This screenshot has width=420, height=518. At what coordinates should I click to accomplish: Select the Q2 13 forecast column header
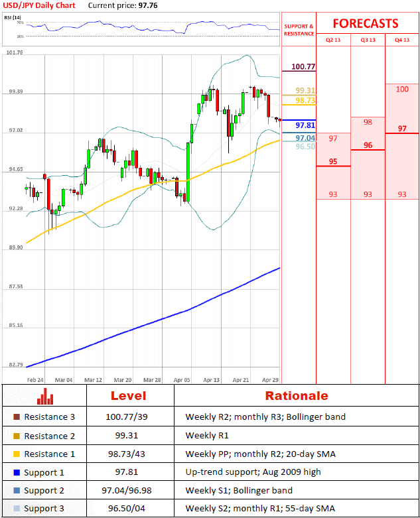[333, 40]
